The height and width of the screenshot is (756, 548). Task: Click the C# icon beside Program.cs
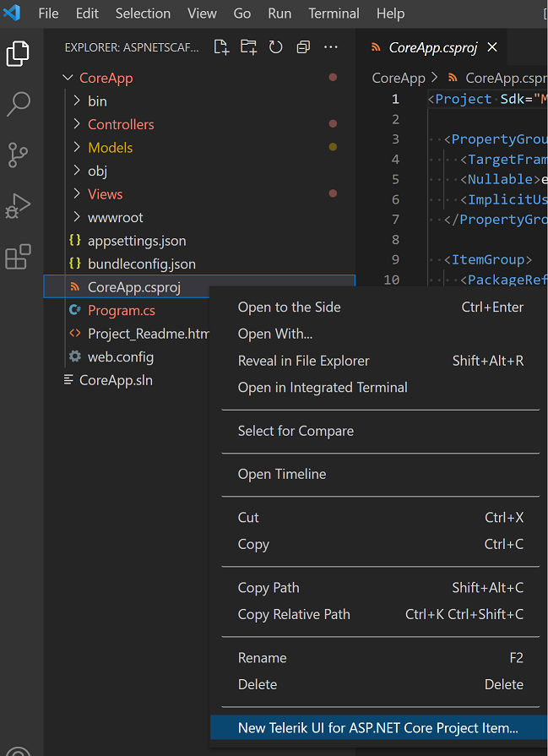tap(74, 309)
